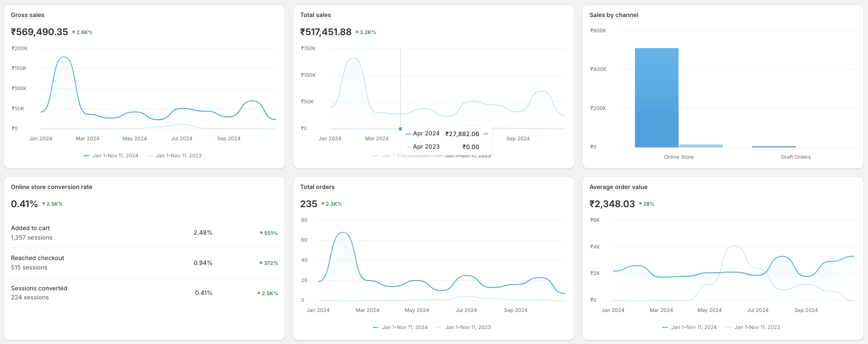
Task: Toggle the 2024 legend series in Gross sales
Action: pyautogui.click(x=111, y=156)
